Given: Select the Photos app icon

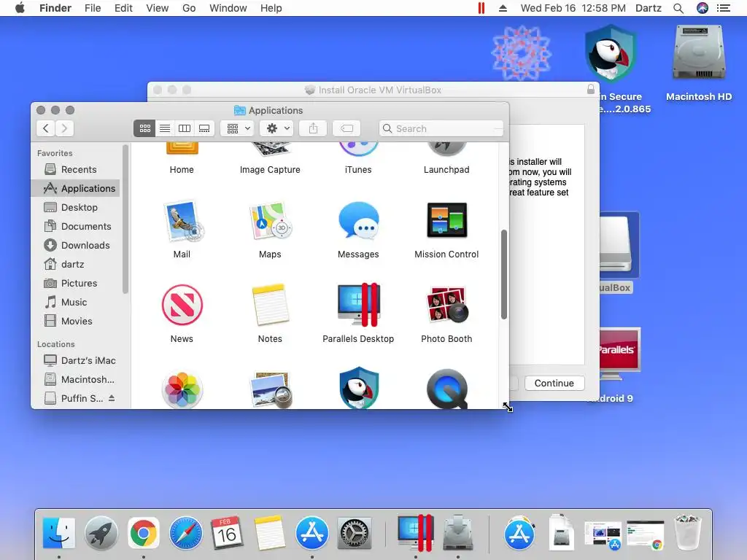Looking at the screenshot, I should (182, 389).
